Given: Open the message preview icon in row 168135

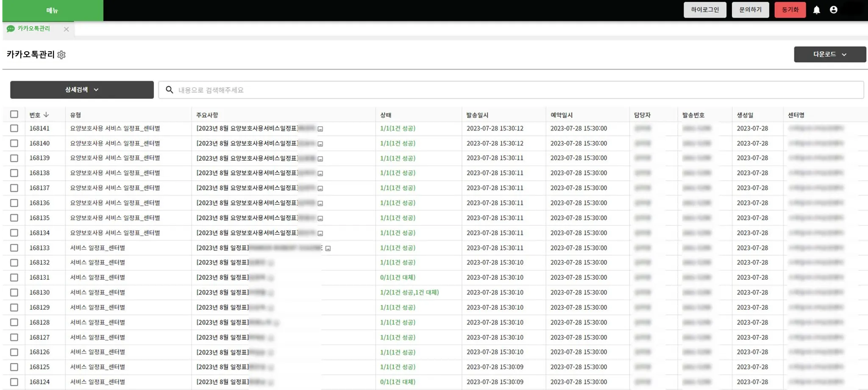Looking at the screenshot, I should [x=320, y=218].
